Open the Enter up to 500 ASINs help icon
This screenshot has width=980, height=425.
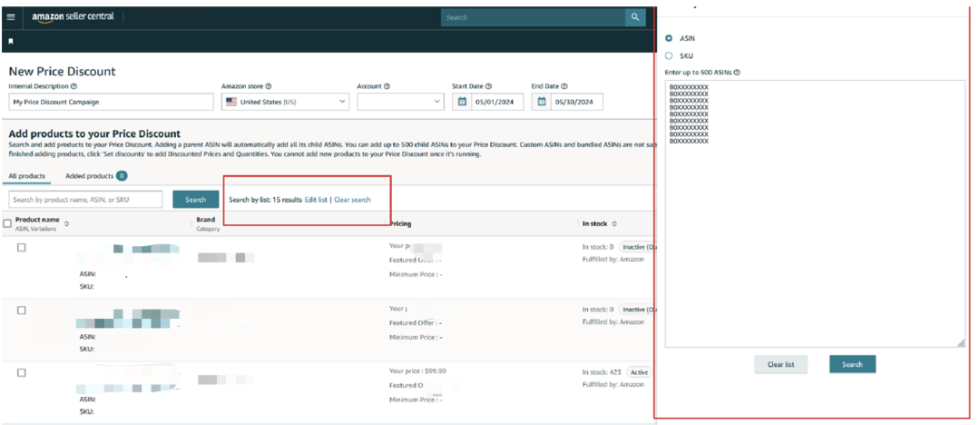coord(737,72)
